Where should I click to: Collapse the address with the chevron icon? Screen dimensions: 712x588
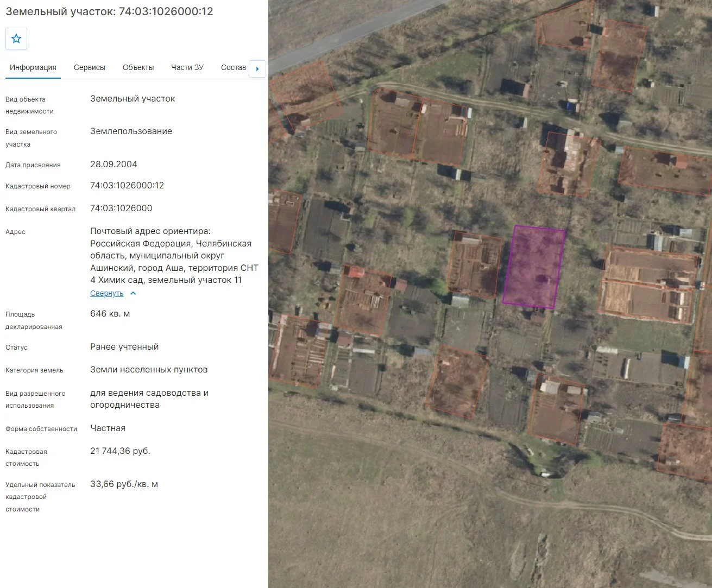(x=133, y=293)
